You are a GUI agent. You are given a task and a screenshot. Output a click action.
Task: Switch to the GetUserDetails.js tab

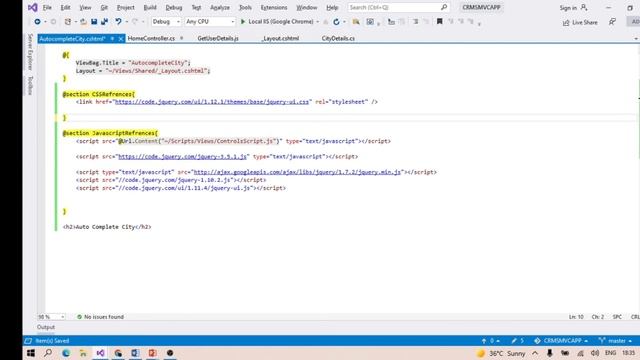218,38
